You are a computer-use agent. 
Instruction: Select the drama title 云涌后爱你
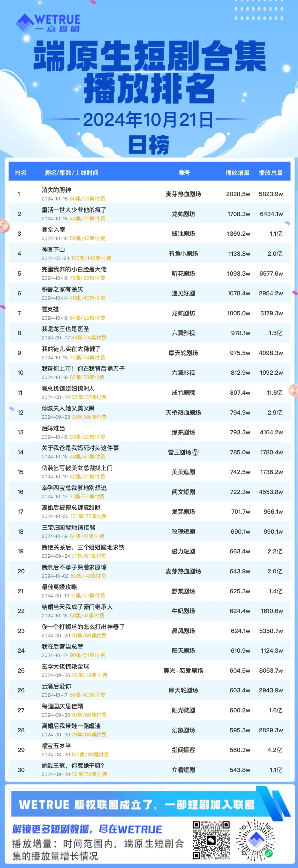click(x=56, y=687)
